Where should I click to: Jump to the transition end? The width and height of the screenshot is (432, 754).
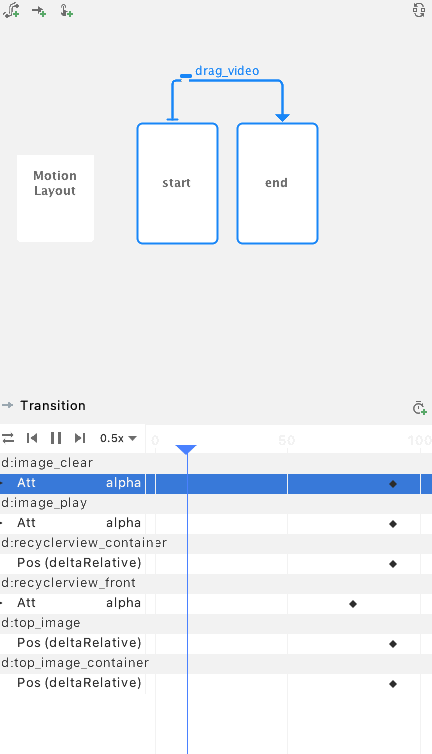(x=80, y=438)
